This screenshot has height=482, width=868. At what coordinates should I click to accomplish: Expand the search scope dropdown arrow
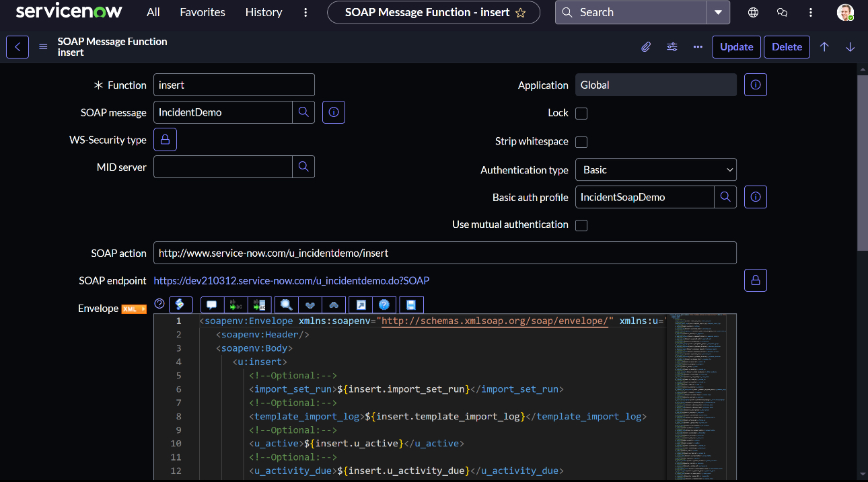point(718,12)
